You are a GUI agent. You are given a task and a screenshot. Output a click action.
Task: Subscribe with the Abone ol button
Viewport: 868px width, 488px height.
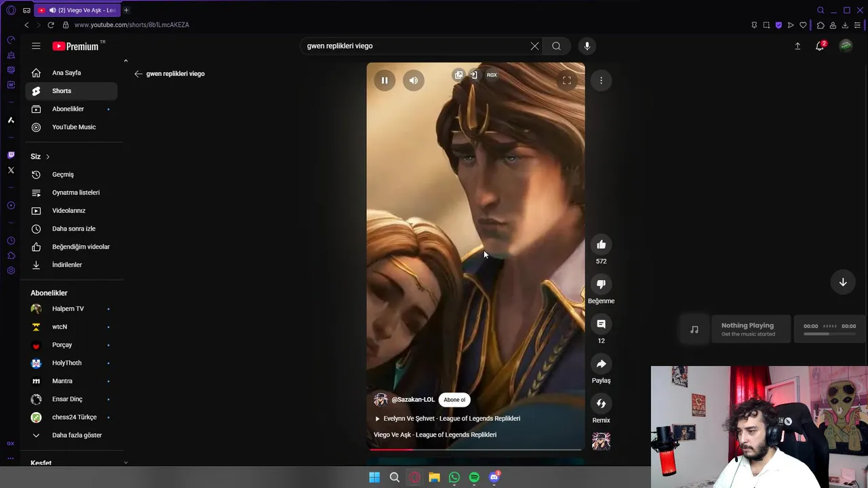coord(454,400)
